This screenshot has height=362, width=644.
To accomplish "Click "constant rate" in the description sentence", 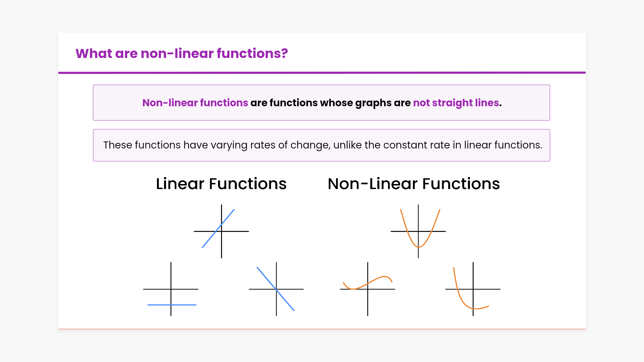I will (416, 145).
